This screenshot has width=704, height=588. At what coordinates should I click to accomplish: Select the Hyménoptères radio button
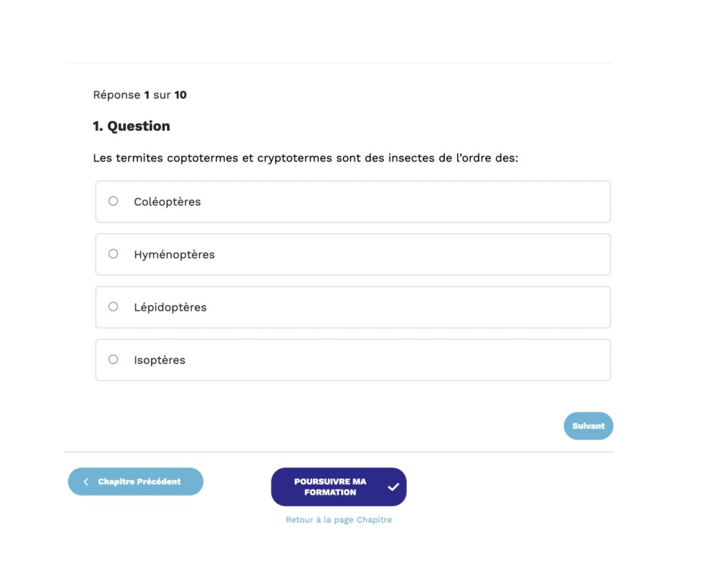(113, 254)
